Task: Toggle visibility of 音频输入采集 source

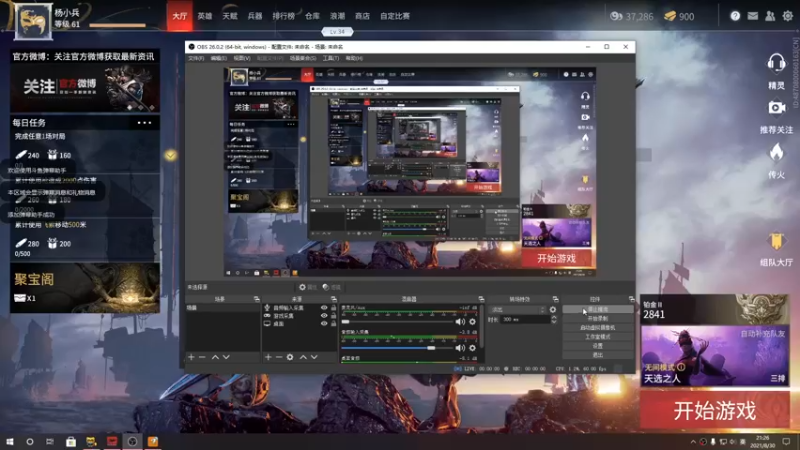Action: point(324,308)
